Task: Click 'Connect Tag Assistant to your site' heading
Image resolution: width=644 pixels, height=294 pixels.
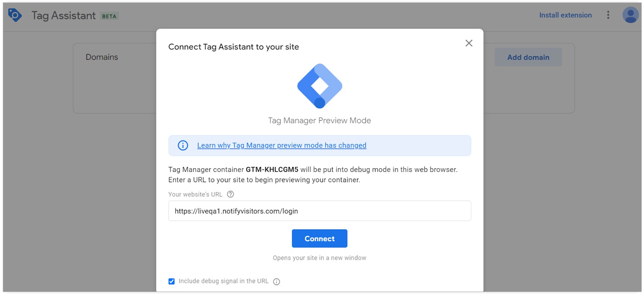Action: (234, 47)
